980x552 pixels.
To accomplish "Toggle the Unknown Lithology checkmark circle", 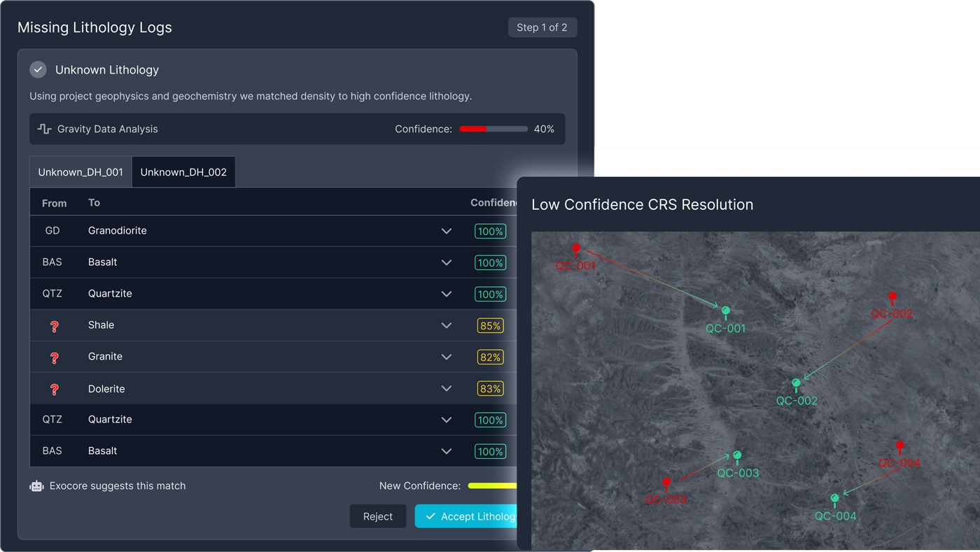I will click(37, 69).
